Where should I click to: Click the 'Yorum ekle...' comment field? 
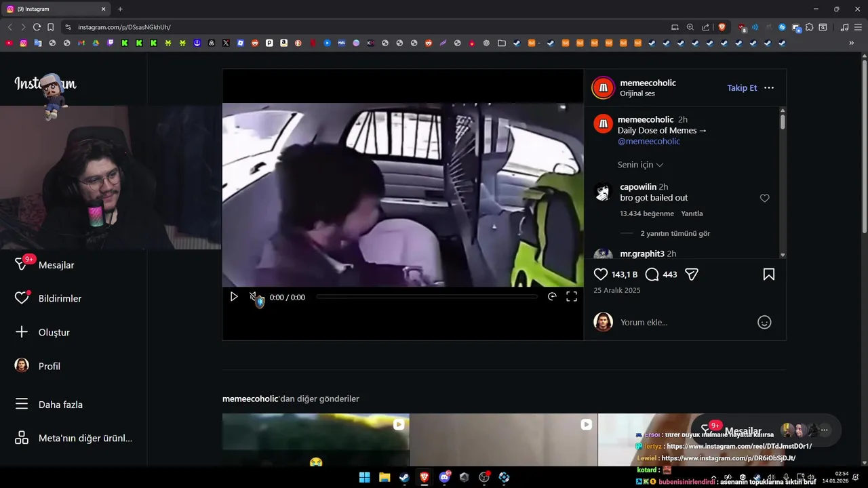point(685,323)
